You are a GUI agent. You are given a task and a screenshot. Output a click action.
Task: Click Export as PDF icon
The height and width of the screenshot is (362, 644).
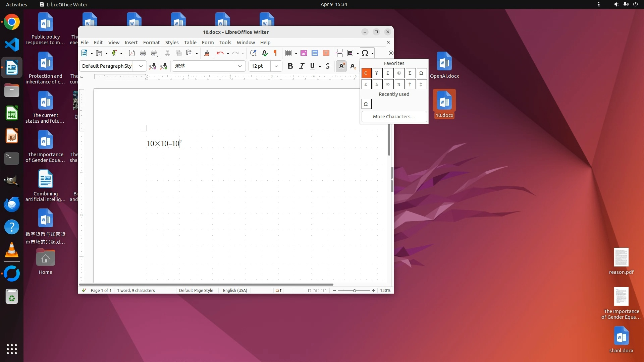[x=131, y=53]
